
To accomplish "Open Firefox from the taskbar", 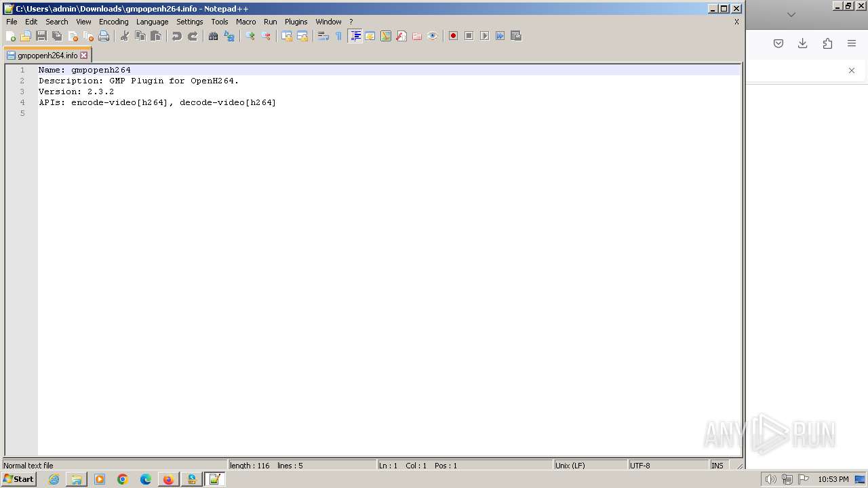I will 168,479.
